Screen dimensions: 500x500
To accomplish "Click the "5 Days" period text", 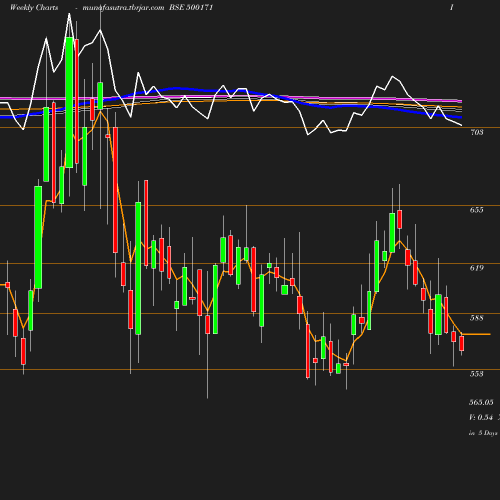I will 488,433.
